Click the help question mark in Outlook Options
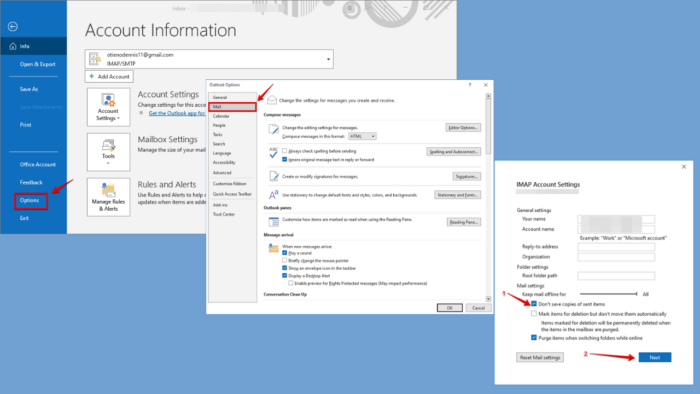 (470, 85)
